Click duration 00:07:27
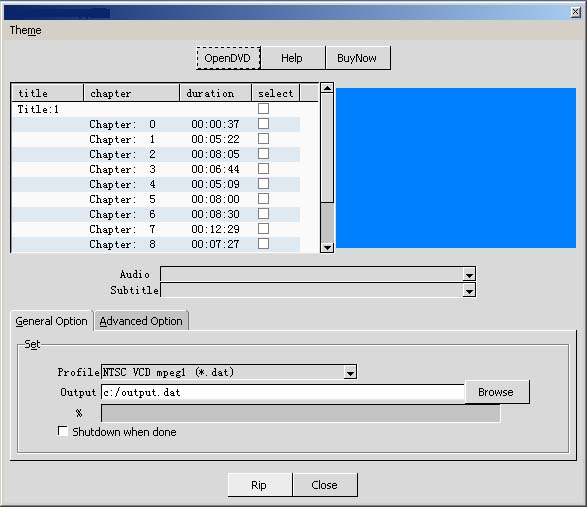Screen dimensions: 587x507 pyautogui.click(x=215, y=244)
